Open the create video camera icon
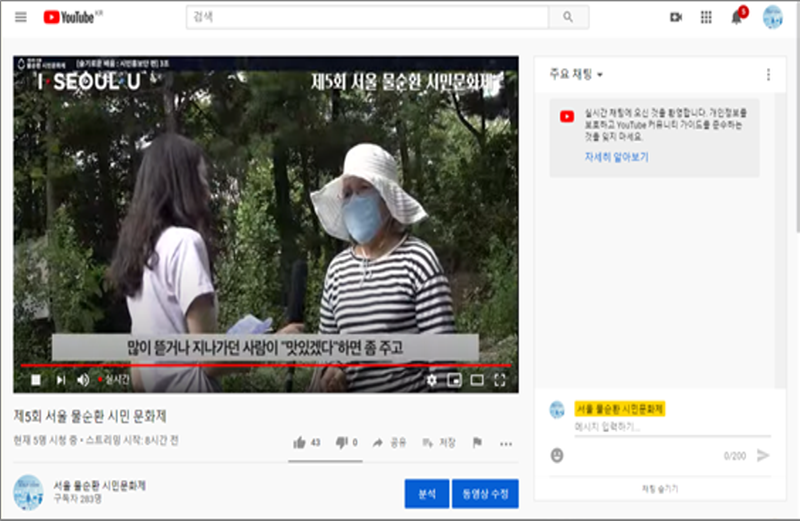The height and width of the screenshot is (521, 800). [x=675, y=17]
